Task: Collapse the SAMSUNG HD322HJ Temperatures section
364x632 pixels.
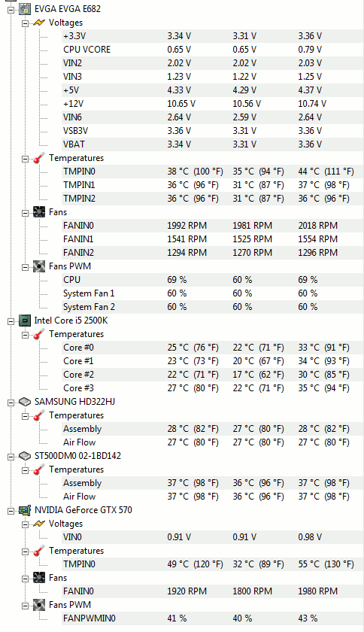Action: 25,416
